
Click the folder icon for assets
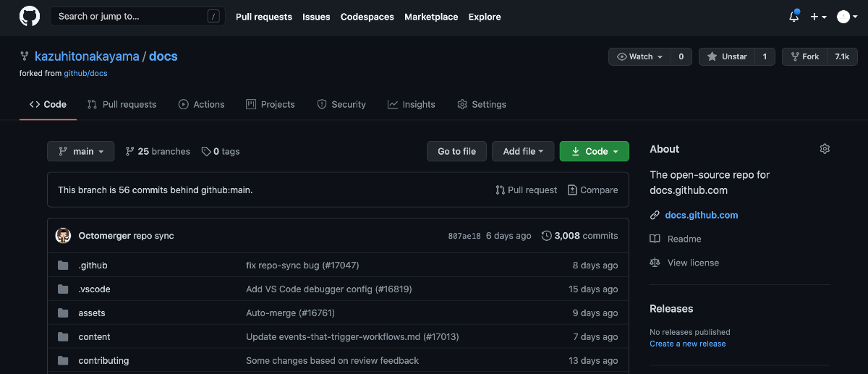click(63, 313)
